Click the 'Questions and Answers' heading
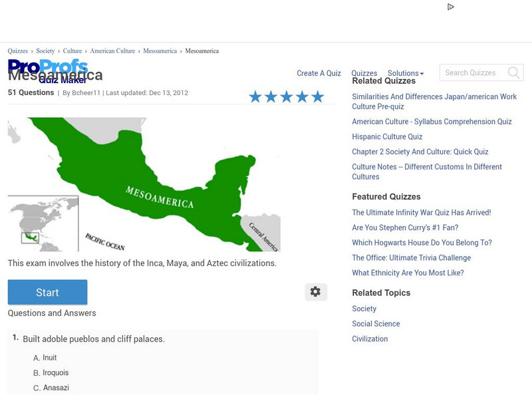The image size is (532, 395). [52, 313]
